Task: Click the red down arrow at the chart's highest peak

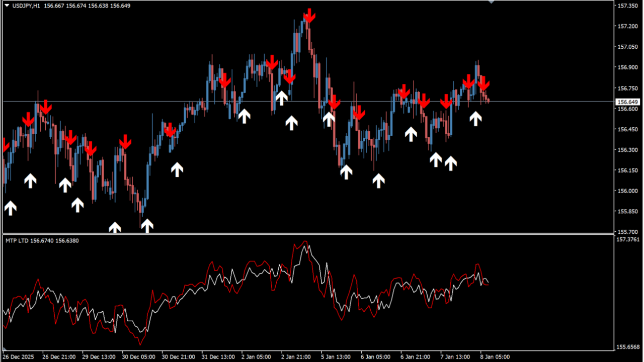Action: 309,16
